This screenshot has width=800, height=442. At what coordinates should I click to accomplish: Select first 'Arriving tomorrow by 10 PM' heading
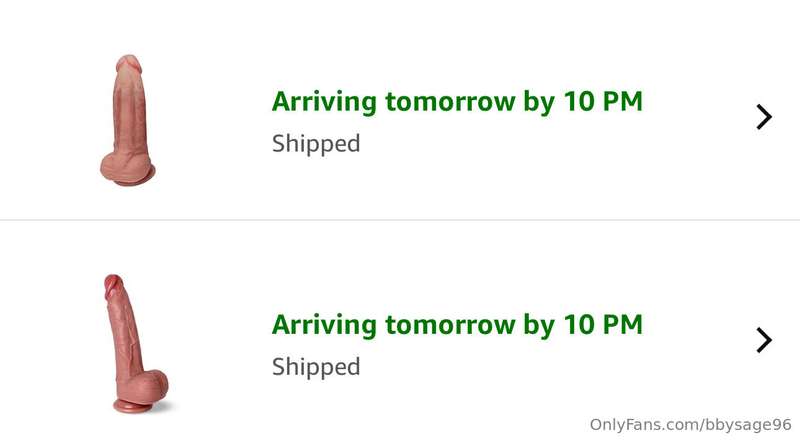(x=457, y=101)
